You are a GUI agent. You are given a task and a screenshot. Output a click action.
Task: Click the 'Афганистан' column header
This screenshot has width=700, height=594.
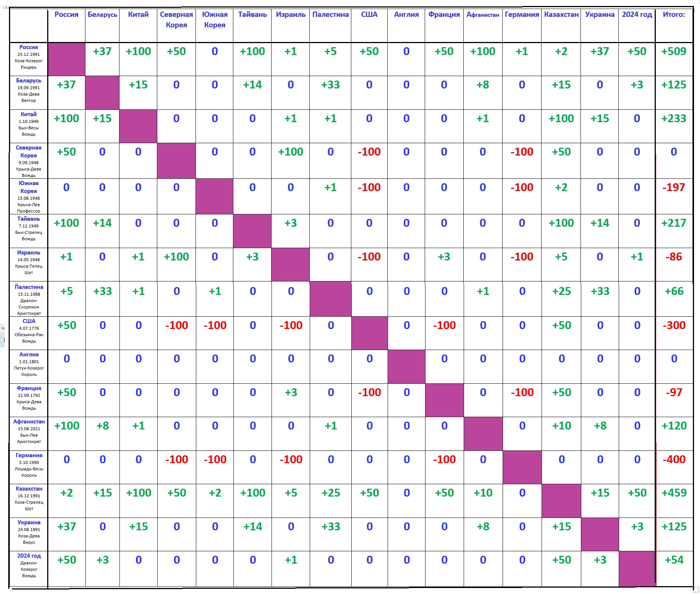pyautogui.click(x=483, y=15)
